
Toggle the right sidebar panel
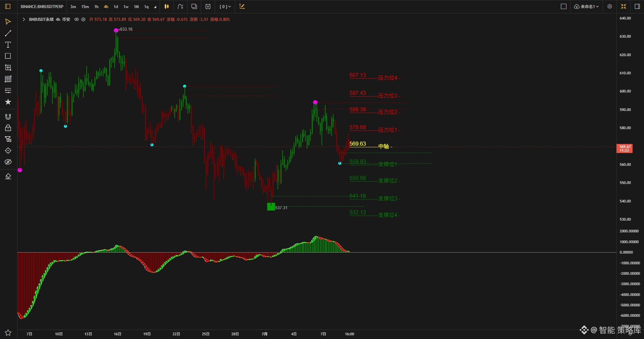(637, 6)
